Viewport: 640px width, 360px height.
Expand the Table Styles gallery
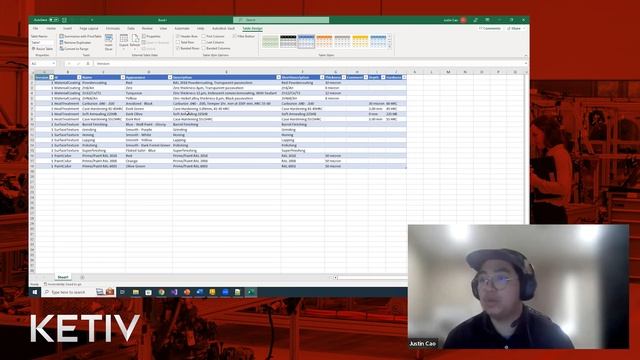(x=389, y=47)
